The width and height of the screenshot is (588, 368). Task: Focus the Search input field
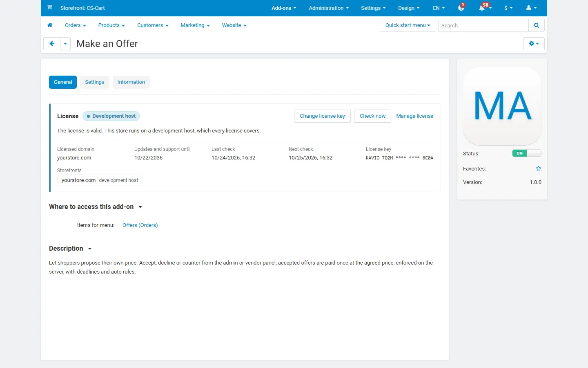[483, 25]
